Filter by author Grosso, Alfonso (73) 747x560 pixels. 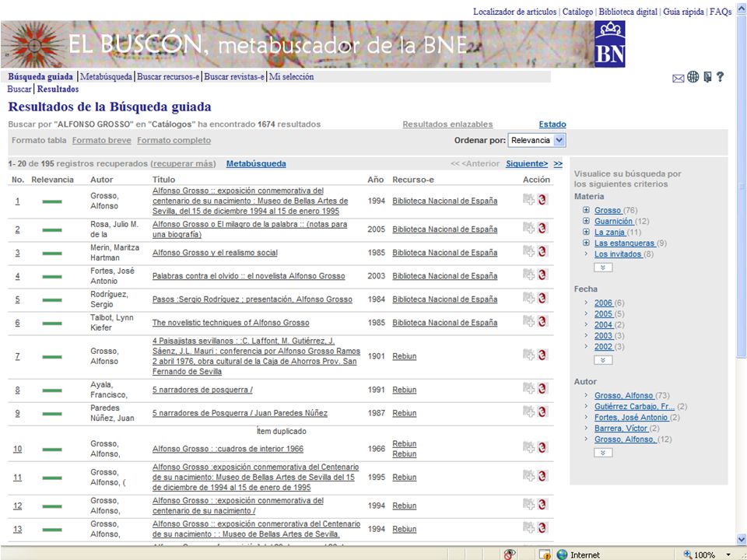coord(623,396)
